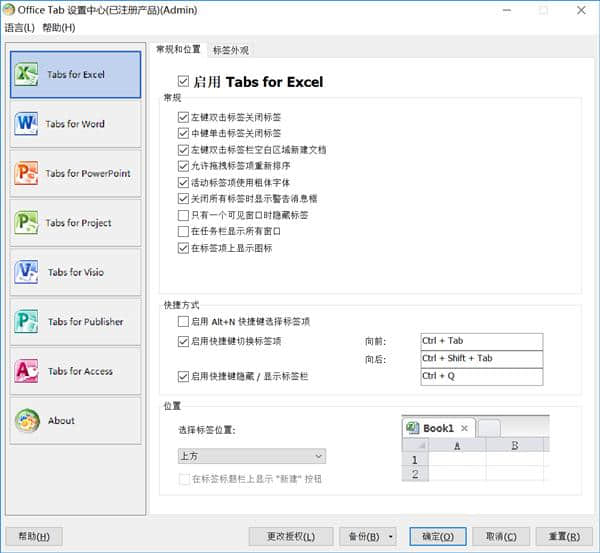Switch to the 标签外观 tab
Viewport: 600px width, 553px height.
231,50
